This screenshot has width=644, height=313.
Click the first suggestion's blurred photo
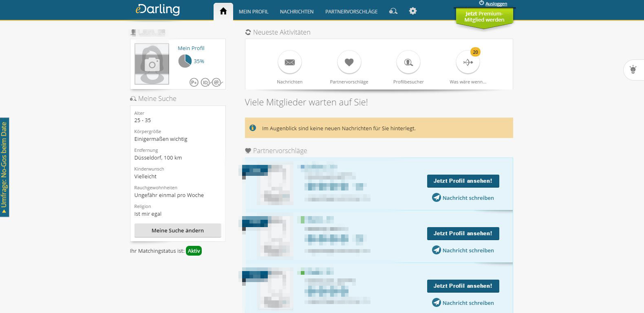(276, 184)
